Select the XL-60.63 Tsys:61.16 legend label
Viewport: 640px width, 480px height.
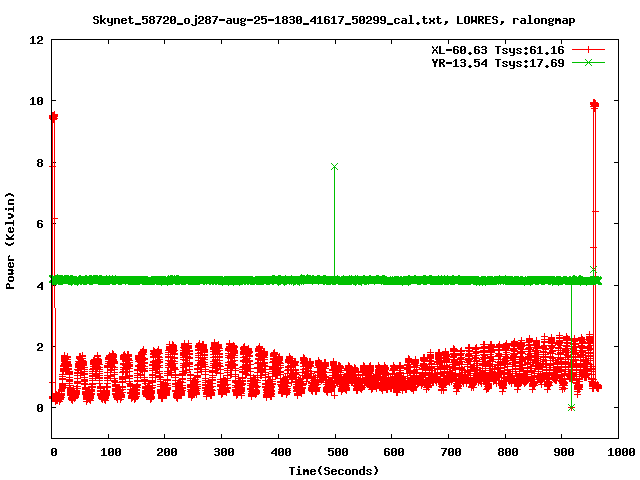click(498, 50)
